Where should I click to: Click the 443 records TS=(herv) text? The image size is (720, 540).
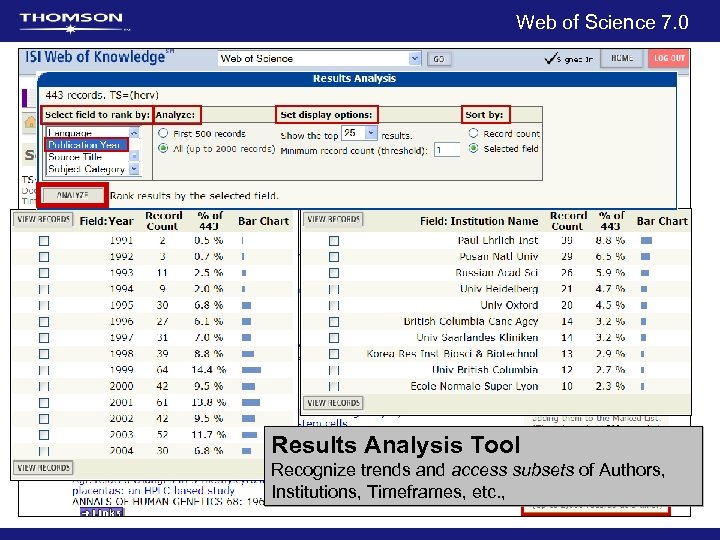click(102, 95)
